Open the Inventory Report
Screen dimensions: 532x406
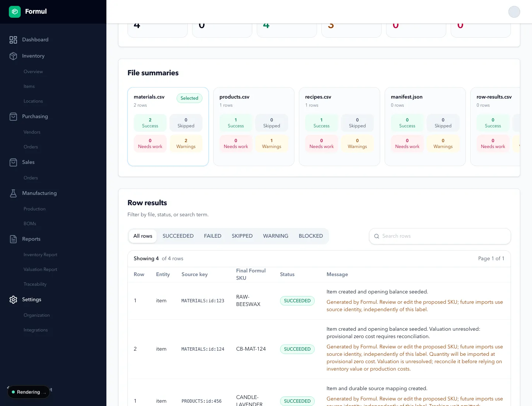click(41, 255)
